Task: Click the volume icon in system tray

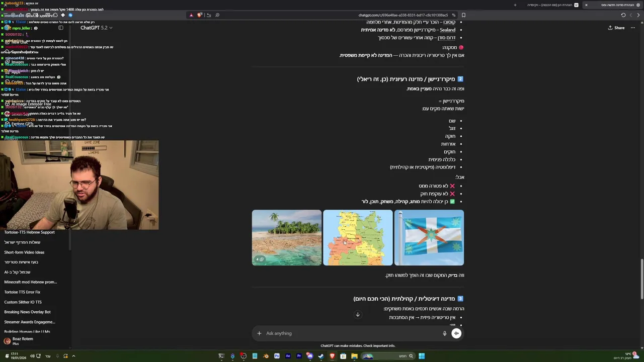Action: [32, 356]
